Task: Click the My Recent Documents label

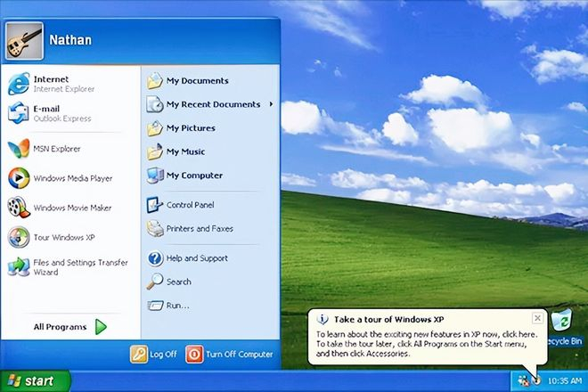Action: 214,104
